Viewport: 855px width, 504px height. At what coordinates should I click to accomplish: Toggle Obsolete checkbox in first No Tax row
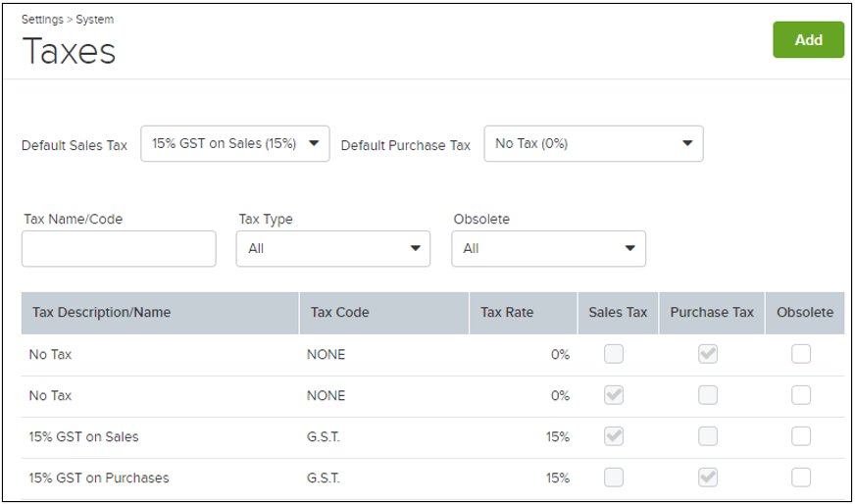801,355
